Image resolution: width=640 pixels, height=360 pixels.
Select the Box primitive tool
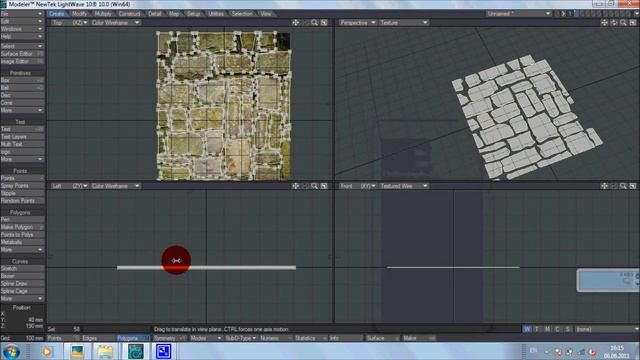22,80
